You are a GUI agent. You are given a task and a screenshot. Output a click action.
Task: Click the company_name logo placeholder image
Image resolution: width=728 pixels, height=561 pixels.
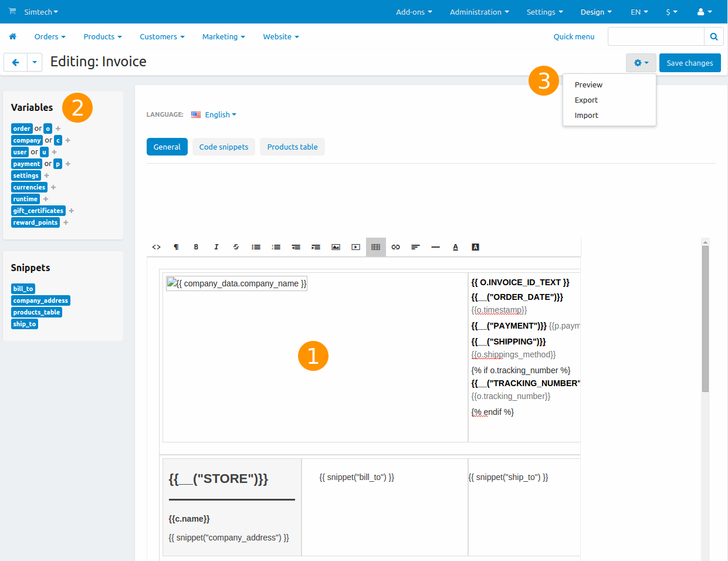pos(236,283)
